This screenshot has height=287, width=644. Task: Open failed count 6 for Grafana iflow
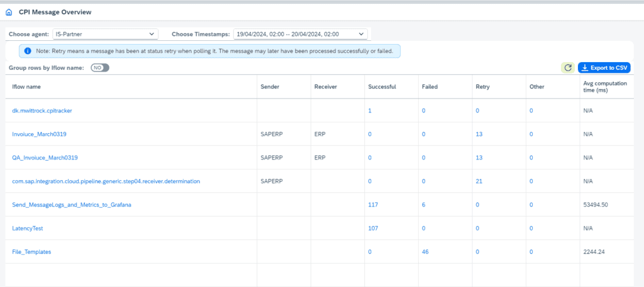point(423,205)
